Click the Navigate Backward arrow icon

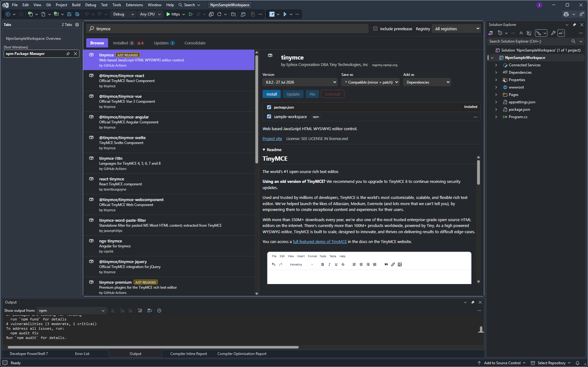coord(8,14)
